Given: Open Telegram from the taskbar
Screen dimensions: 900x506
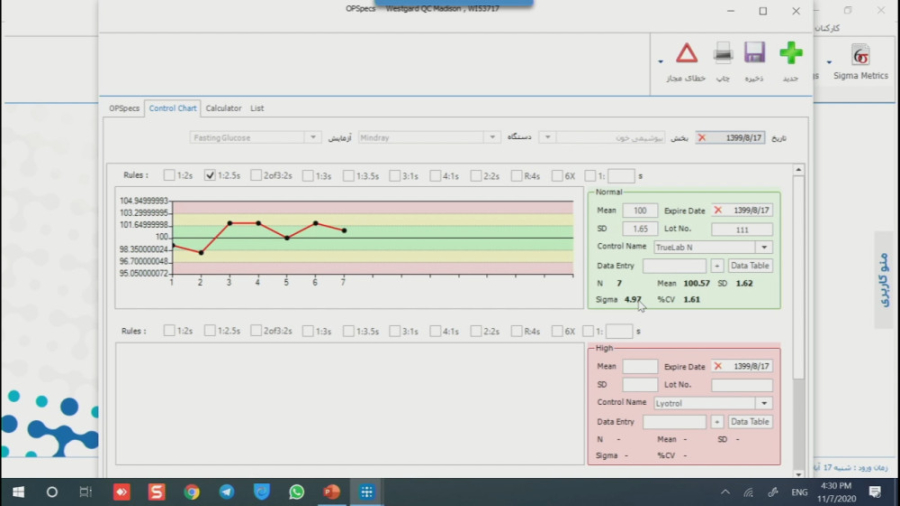Looking at the screenshot, I should 227,492.
